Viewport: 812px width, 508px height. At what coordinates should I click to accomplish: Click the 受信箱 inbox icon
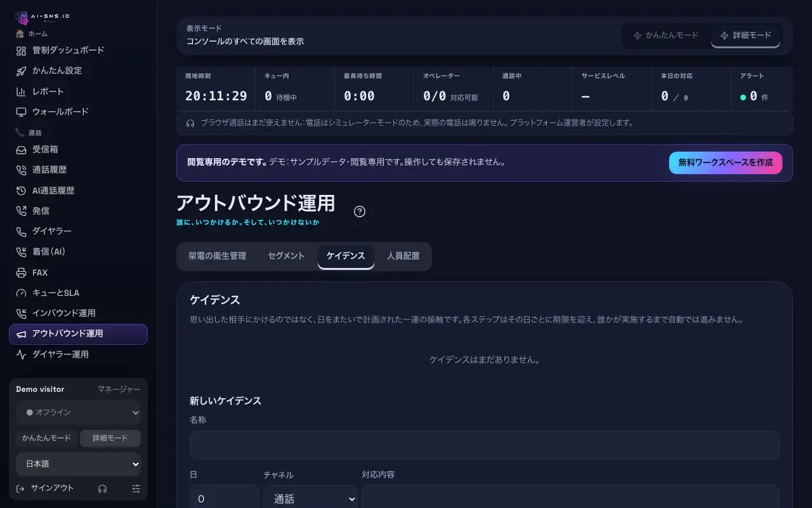tap(21, 149)
